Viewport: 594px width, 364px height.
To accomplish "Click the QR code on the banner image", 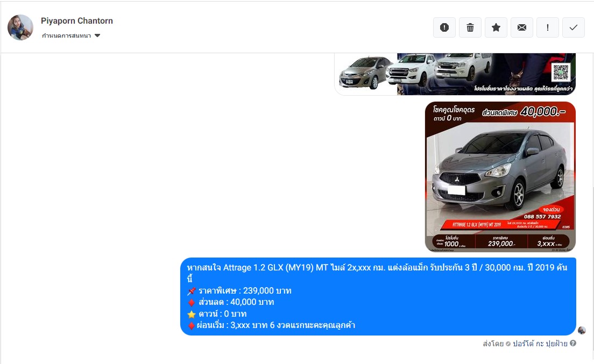I will [561, 72].
